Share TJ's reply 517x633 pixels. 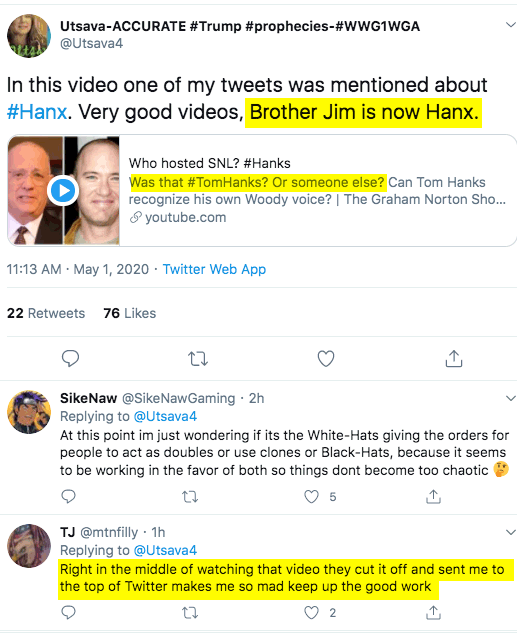433,613
